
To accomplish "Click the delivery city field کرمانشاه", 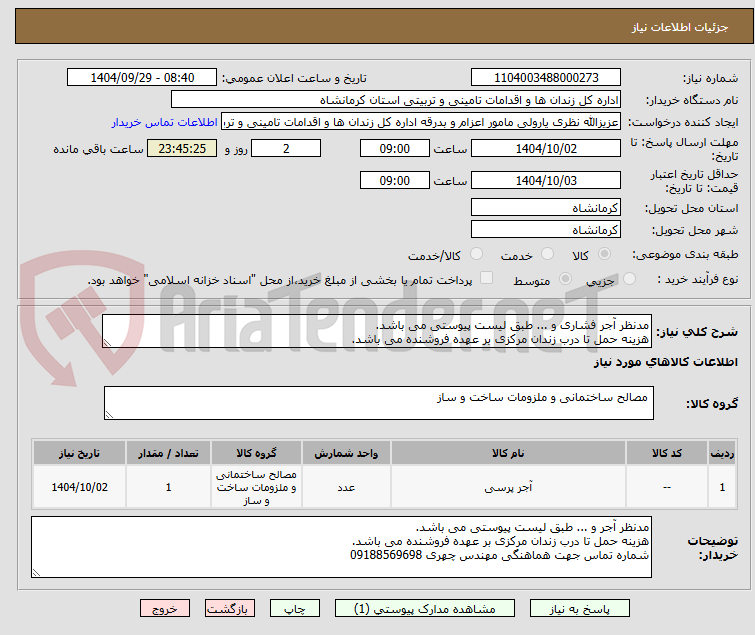I will coord(546,230).
